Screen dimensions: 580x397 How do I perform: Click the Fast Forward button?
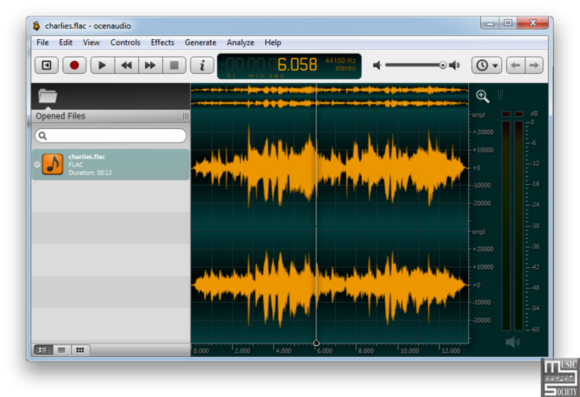click(150, 65)
